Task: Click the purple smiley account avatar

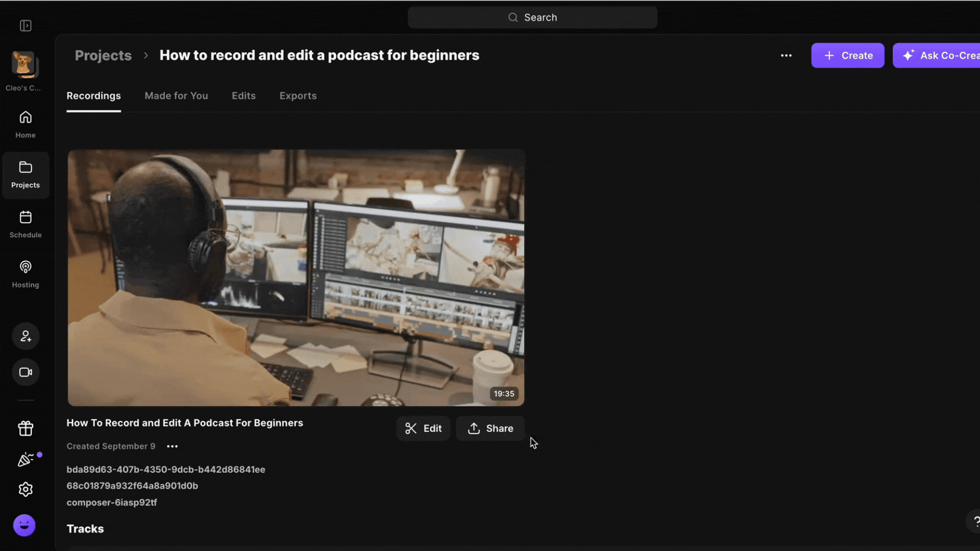Action: [x=24, y=525]
